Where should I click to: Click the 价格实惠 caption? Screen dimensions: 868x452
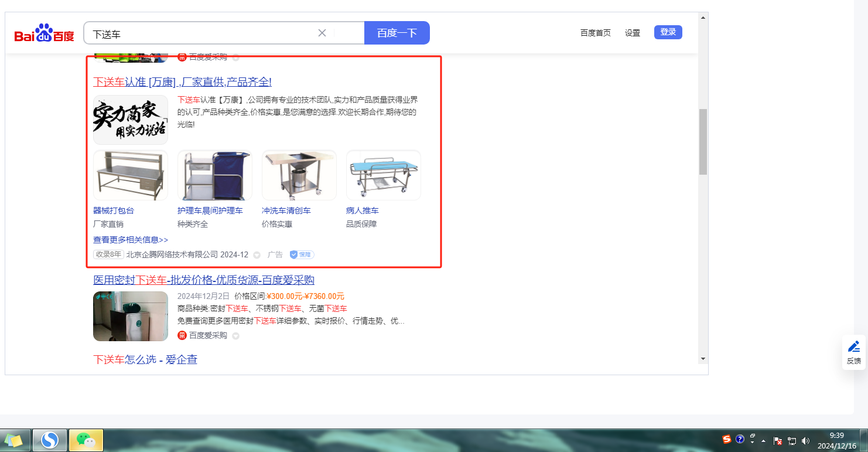(277, 224)
